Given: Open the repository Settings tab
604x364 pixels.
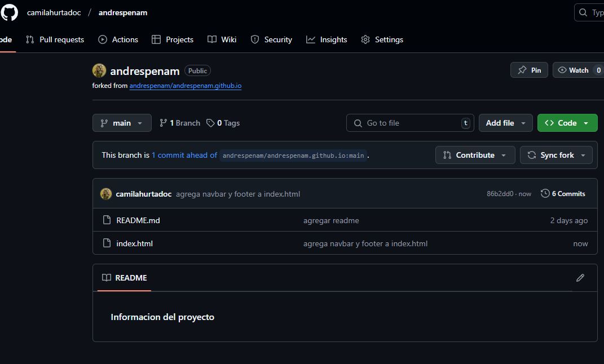Looking at the screenshot, I should [x=382, y=39].
